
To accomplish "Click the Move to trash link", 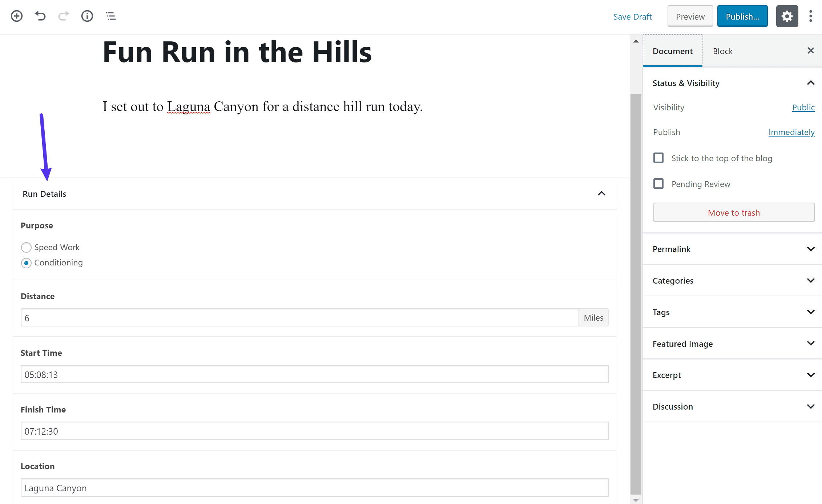I will click(x=733, y=212).
